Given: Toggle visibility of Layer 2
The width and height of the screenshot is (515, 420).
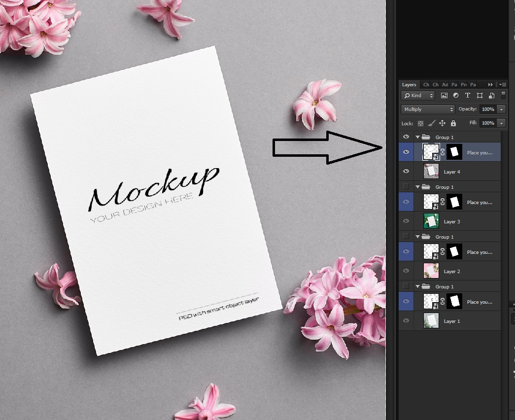Looking at the screenshot, I should (406, 271).
